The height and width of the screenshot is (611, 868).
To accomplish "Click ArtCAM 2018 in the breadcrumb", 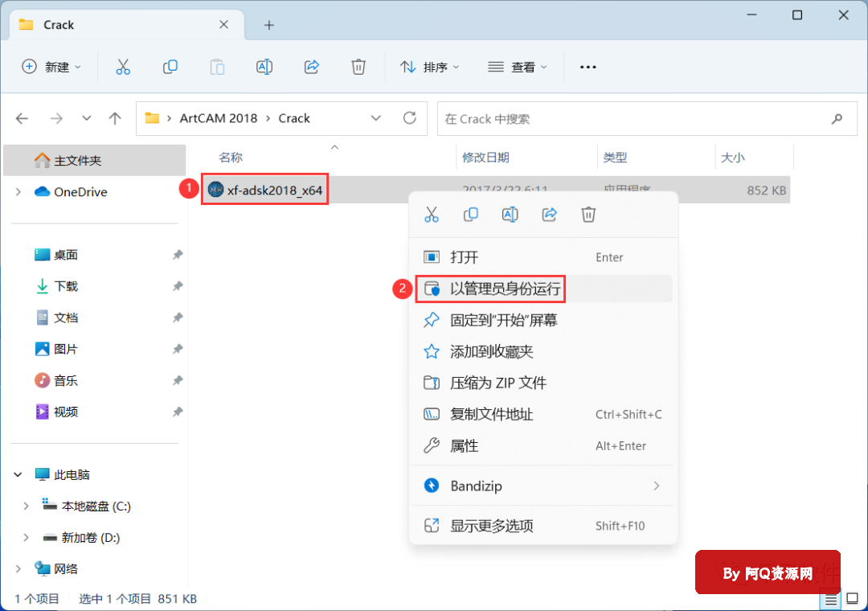I will tap(219, 118).
